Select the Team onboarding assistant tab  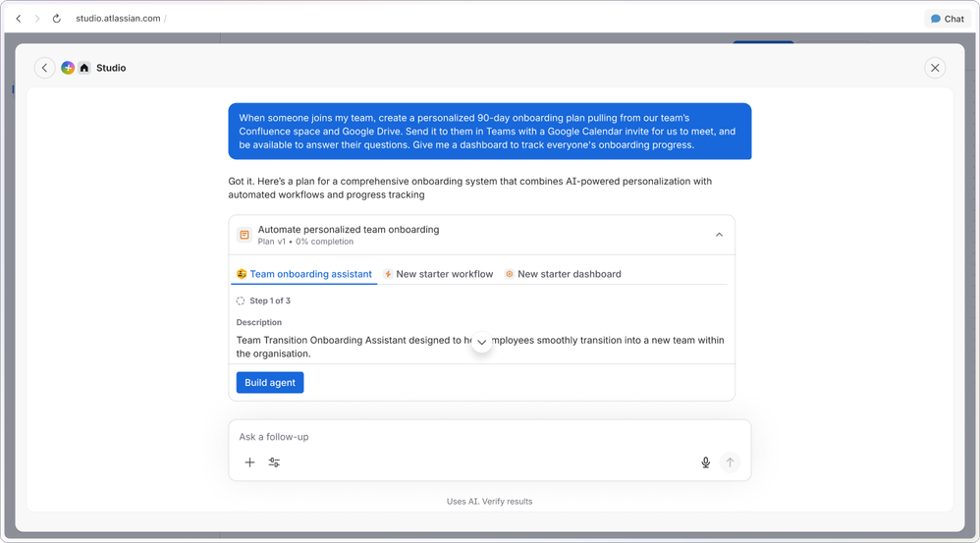tap(304, 274)
